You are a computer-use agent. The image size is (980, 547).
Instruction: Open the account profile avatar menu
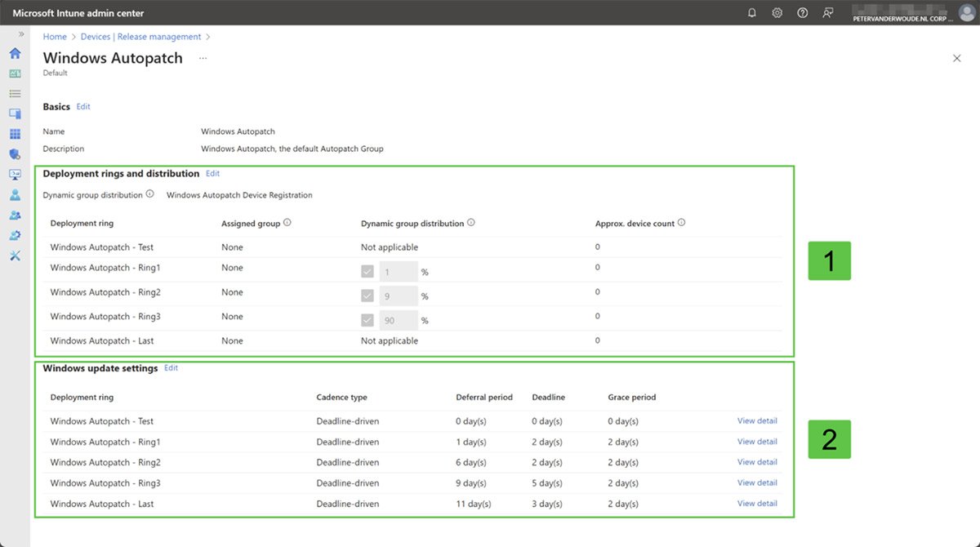967,13
